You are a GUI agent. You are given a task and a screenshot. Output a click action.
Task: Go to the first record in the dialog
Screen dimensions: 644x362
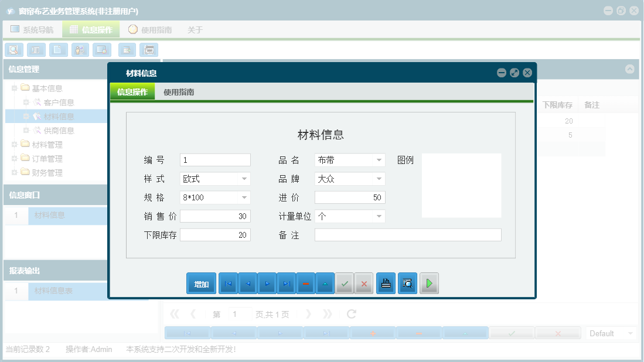pyautogui.click(x=229, y=284)
